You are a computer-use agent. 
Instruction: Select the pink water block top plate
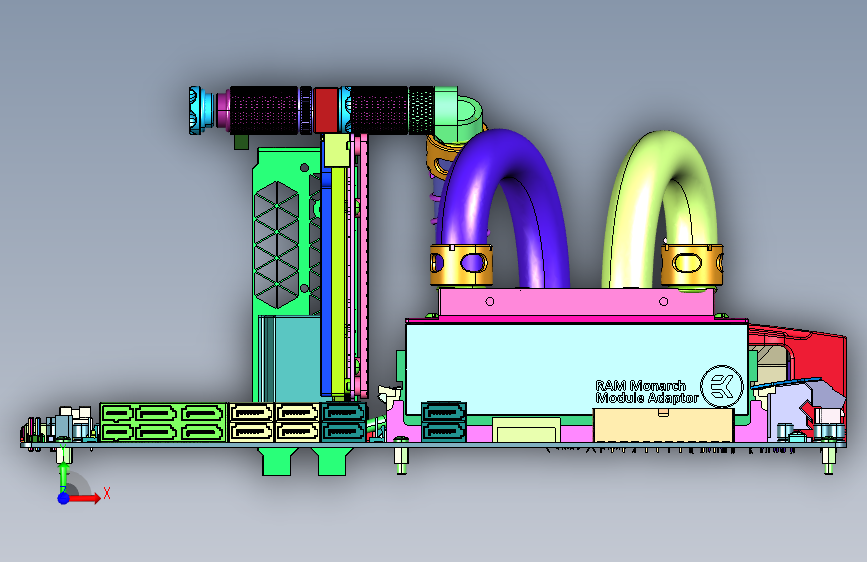click(576, 302)
